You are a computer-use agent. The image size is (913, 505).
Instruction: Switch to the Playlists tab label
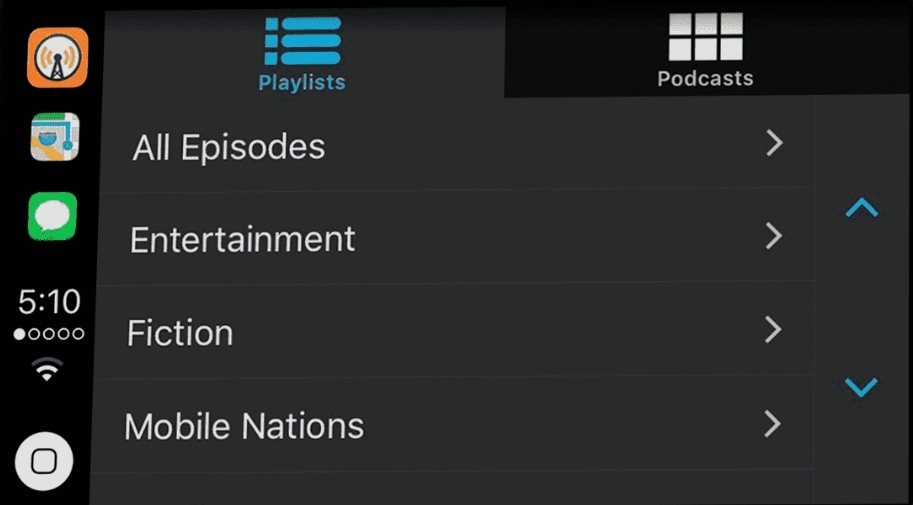[302, 82]
